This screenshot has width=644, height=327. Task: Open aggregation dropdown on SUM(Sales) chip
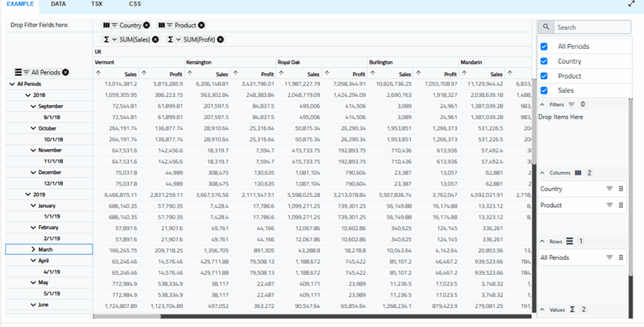point(115,40)
